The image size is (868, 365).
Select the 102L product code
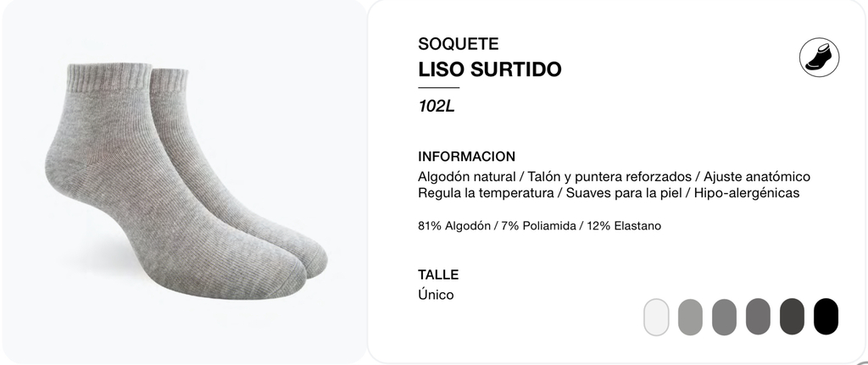(437, 106)
